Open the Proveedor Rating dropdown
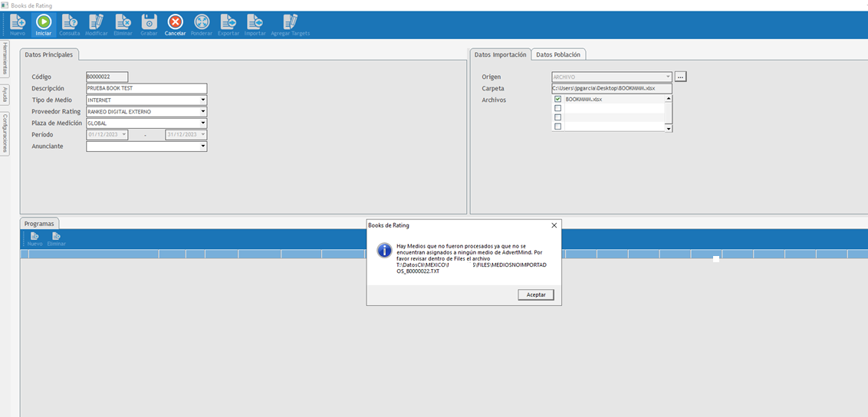868x417 pixels. click(203, 112)
